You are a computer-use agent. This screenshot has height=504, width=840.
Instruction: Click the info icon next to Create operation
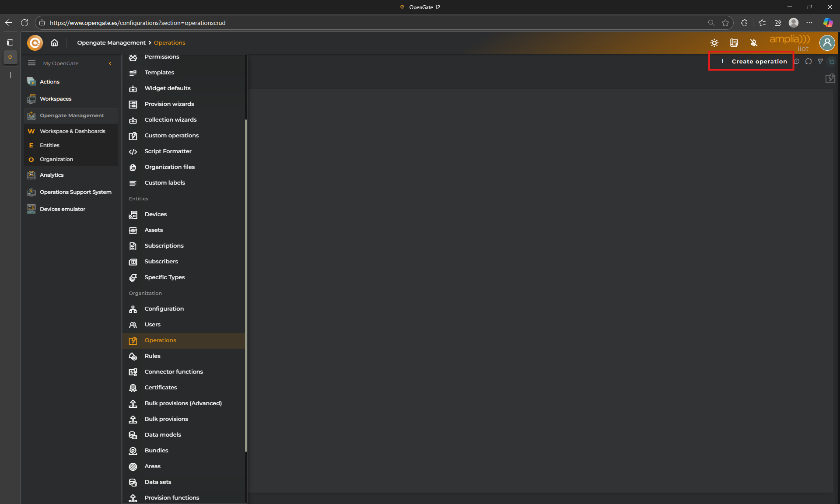(797, 62)
